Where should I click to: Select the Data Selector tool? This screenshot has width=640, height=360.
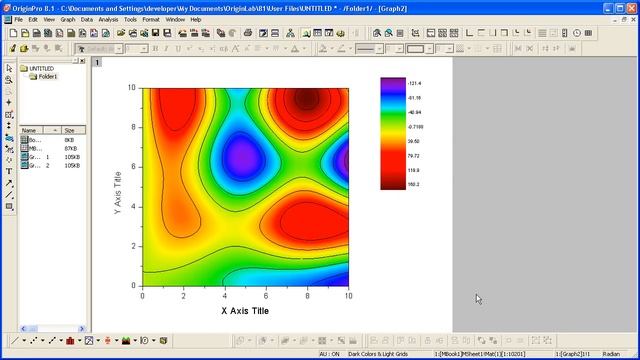point(9,126)
